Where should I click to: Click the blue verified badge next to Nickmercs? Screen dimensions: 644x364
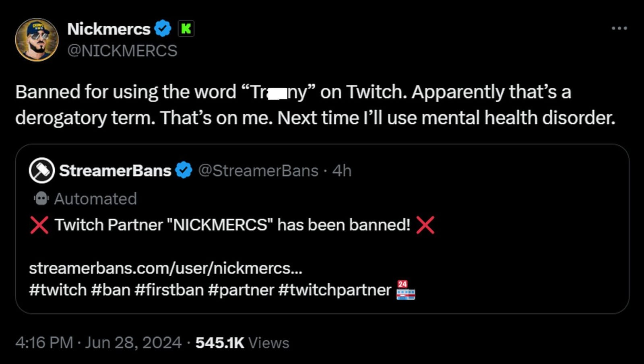163,28
